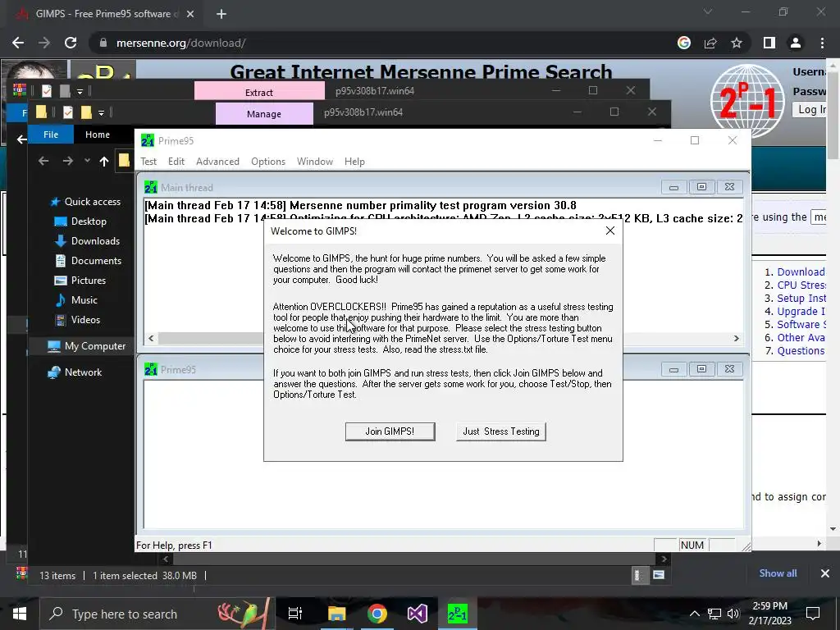Choose Just Stress Testing button
Image resolution: width=840 pixels, height=630 pixels.
(x=501, y=431)
